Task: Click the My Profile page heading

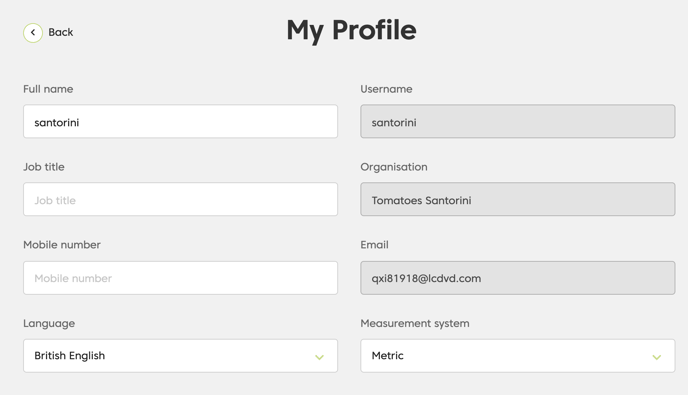Action: pyautogui.click(x=351, y=31)
